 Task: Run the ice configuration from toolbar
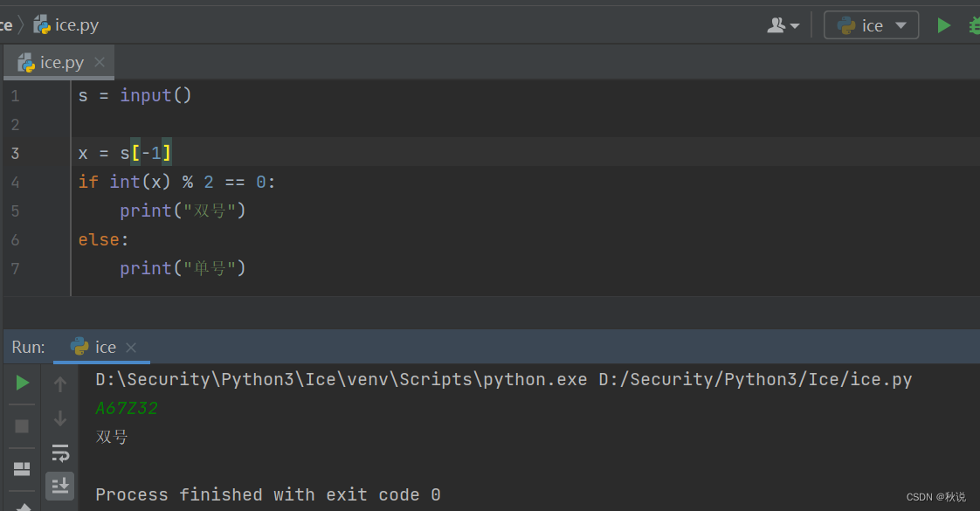(x=943, y=25)
